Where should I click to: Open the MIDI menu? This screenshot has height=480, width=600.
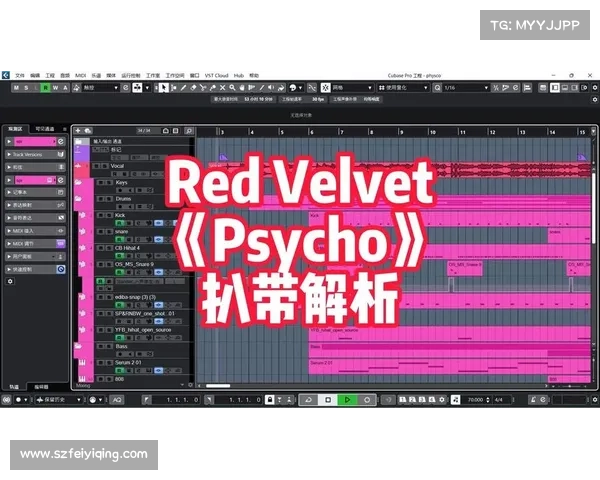80,75
